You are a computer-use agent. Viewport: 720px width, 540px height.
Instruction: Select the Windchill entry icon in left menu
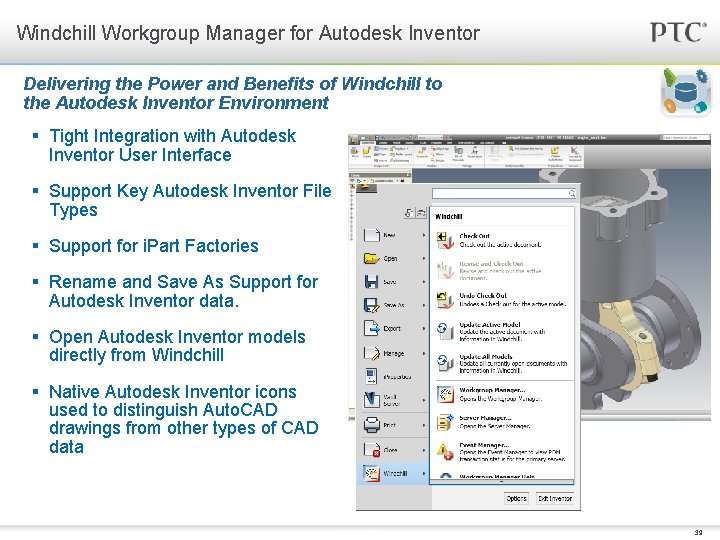pyautogui.click(x=371, y=473)
